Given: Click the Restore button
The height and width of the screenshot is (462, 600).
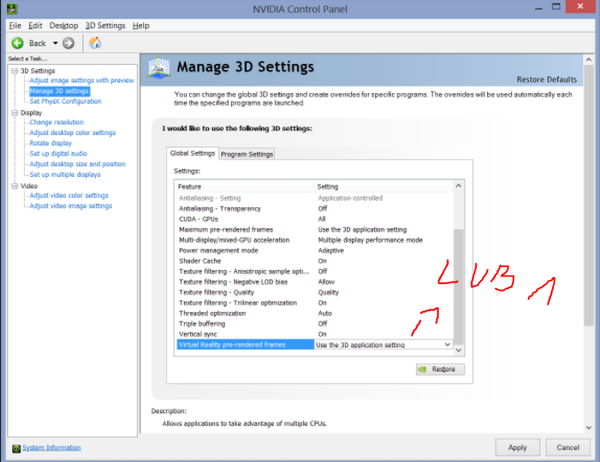Looking at the screenshot, I should point(440,369).
